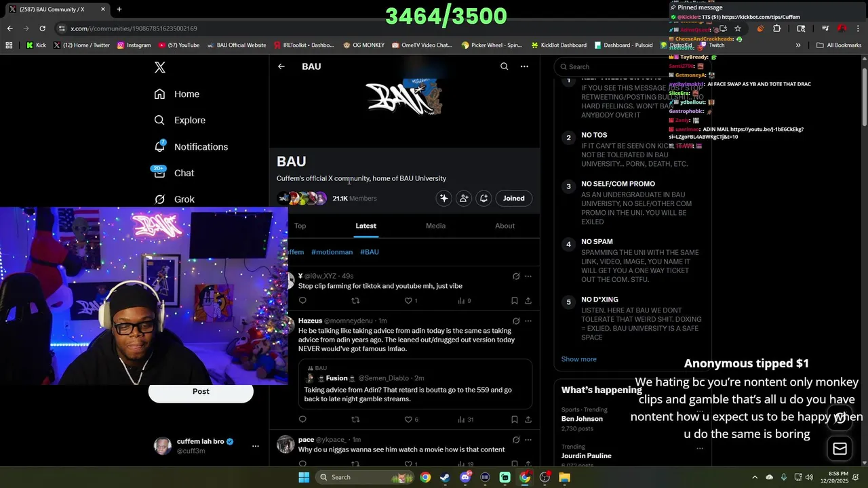Viewport: 868px width, 488px height.
Task: Switch to the Latest tab
Action: point(366,226)
